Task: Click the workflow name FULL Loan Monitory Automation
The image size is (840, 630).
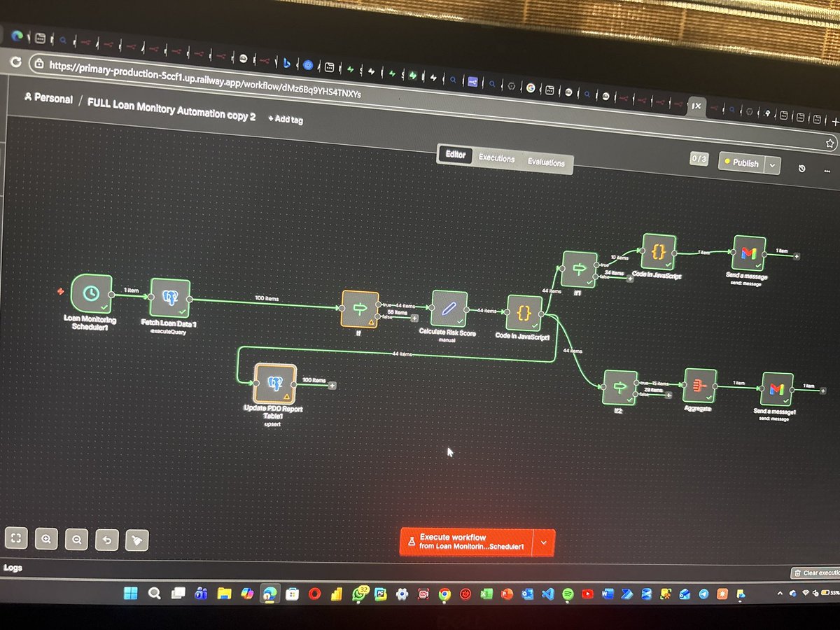Action: 171,111
